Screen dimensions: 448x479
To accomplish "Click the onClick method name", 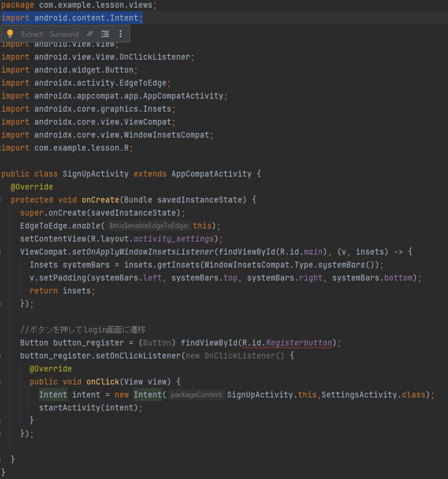I will pyautogui.click(x=103, y=382).
